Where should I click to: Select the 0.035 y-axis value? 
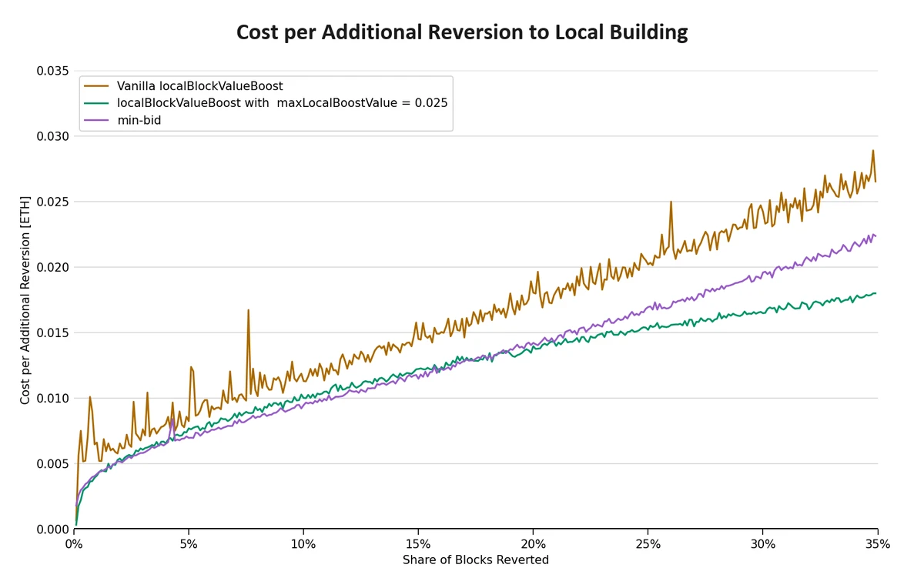click(x=52, y=70)
